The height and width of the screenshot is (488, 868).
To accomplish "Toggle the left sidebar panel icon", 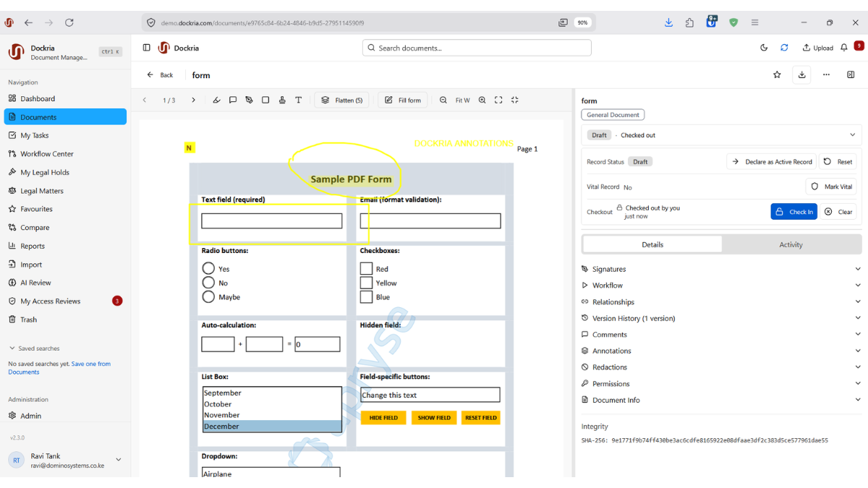I will [x=147, y=48].
